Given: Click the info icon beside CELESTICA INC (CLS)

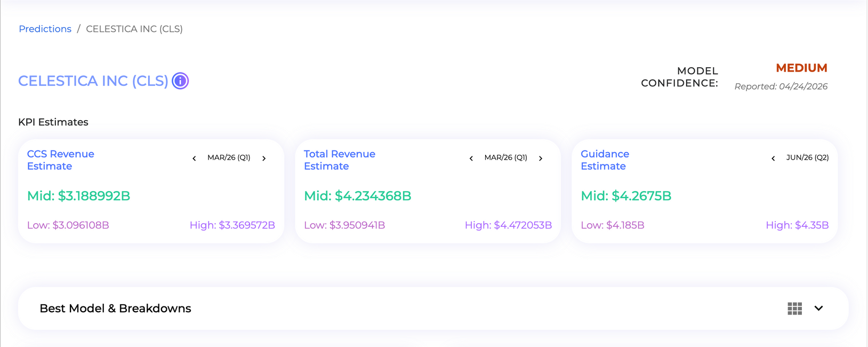Looking at the screenshot, I should pyautogui.click(x=180, y=81).
